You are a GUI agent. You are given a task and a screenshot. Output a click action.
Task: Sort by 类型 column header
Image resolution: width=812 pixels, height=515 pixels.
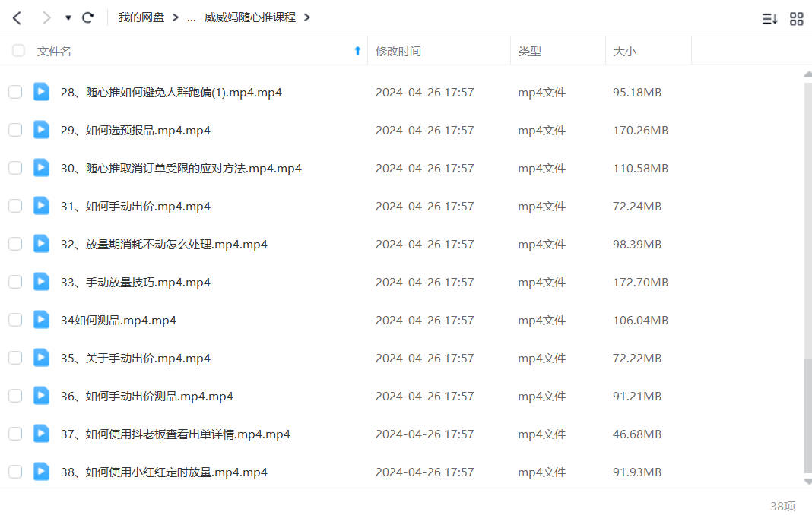(x=529, y=51)
